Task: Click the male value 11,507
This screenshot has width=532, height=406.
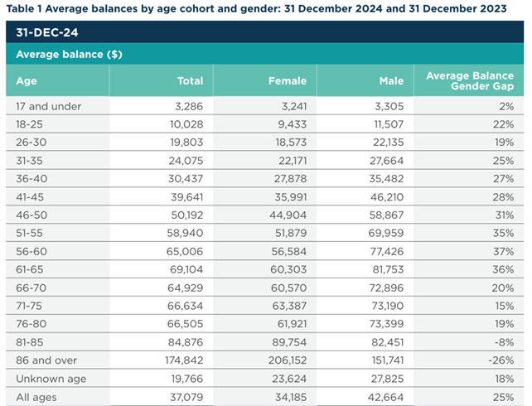Action: pos(389,124)
